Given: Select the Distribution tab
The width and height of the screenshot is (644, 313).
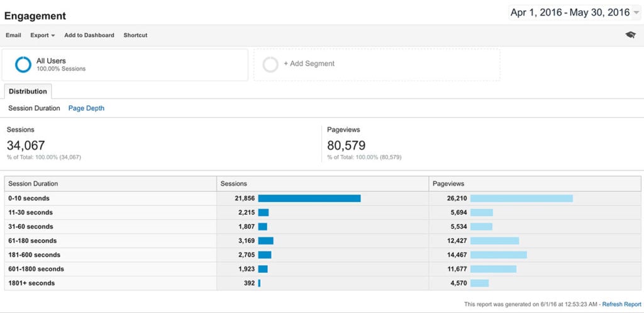Looking at the screenshot, I should click(x=28, y=91).
